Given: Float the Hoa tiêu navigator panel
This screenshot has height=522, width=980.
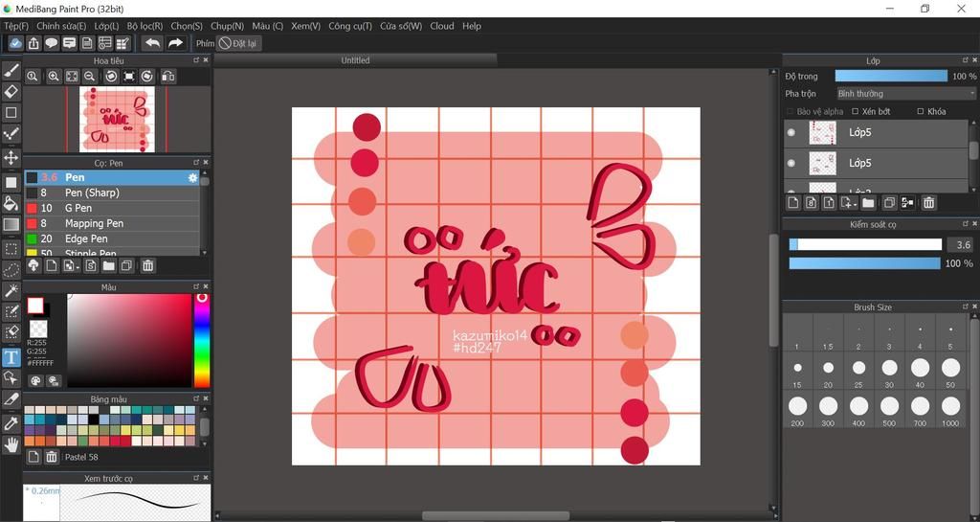Looking at the screenshot, I should (x=196, y=60).
